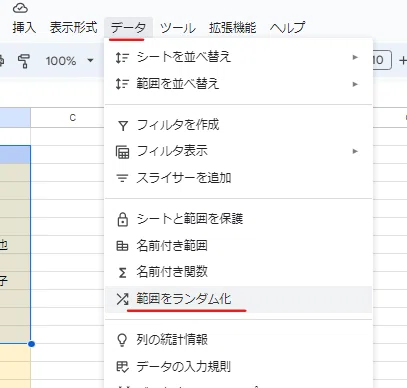Choose 列の統計情報 menu entry
The image size is (407, 388).
tap(238, 340)
